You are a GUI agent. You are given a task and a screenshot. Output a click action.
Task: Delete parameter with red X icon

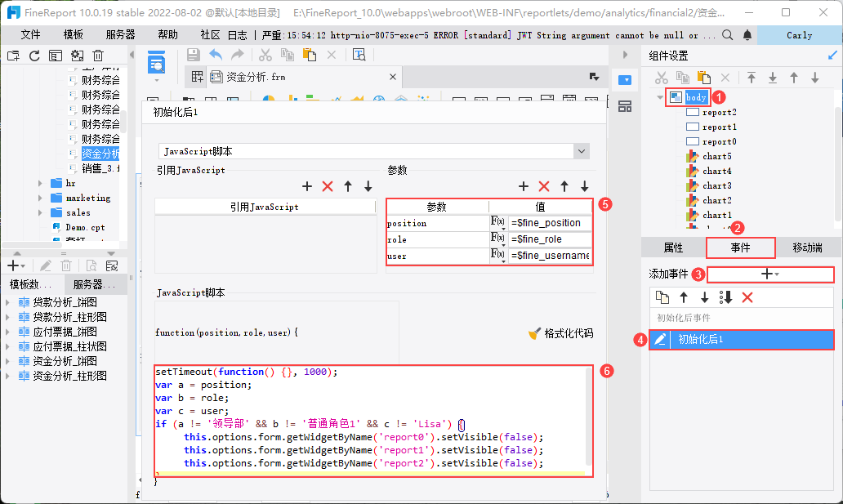point(544,186)
